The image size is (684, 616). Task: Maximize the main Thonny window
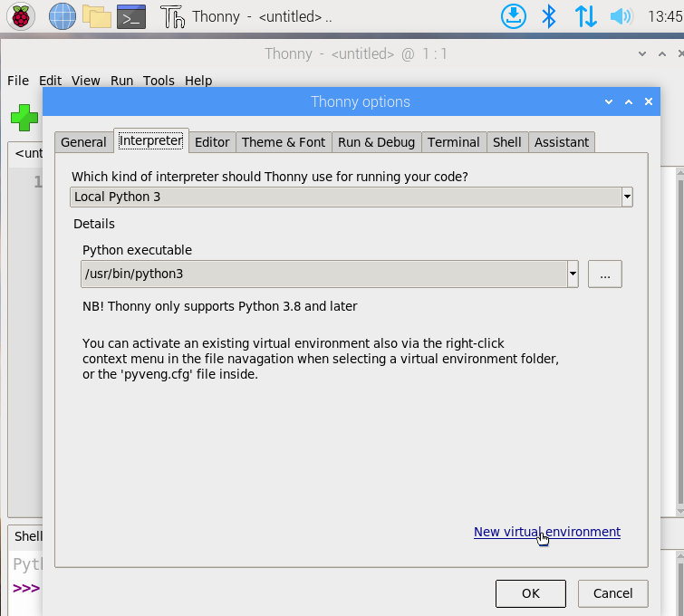(661, 54)
